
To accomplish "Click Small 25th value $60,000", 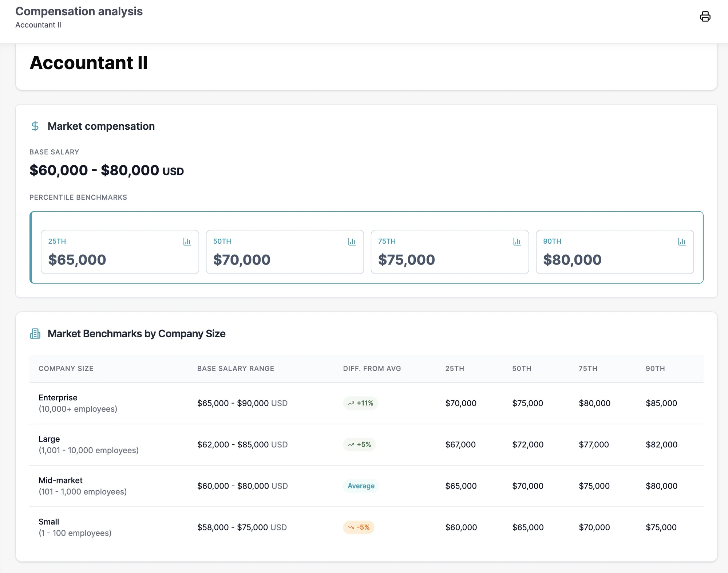I will 461,527.
